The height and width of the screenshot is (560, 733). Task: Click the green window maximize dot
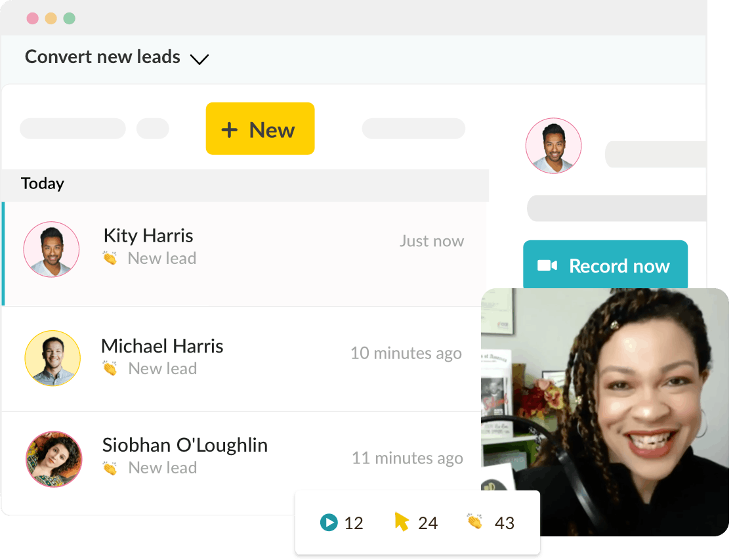coord(69,18)
